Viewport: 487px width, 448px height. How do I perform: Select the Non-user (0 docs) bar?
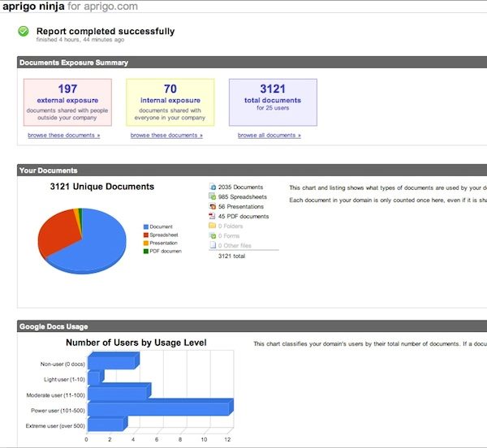tap(114, 361)
